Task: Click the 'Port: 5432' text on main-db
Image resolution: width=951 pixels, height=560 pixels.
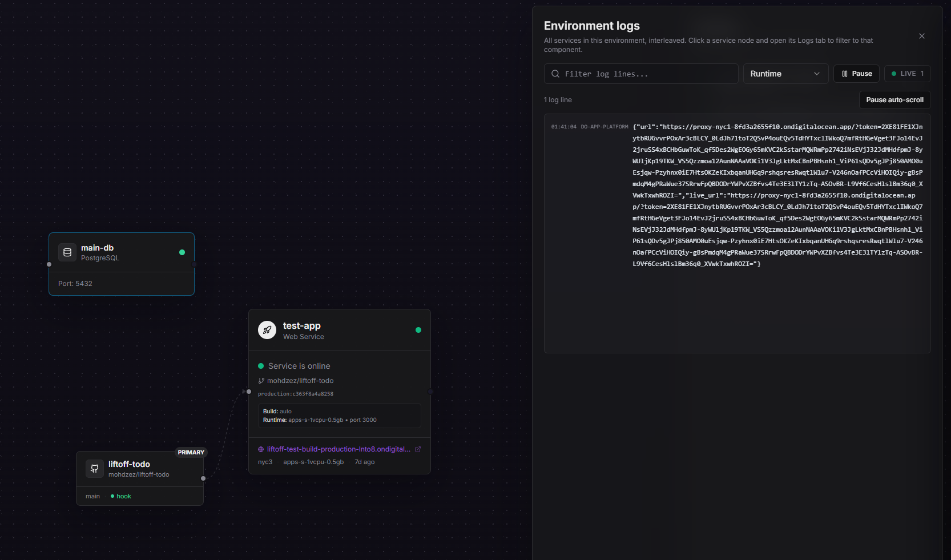Action: coord(75,284)
